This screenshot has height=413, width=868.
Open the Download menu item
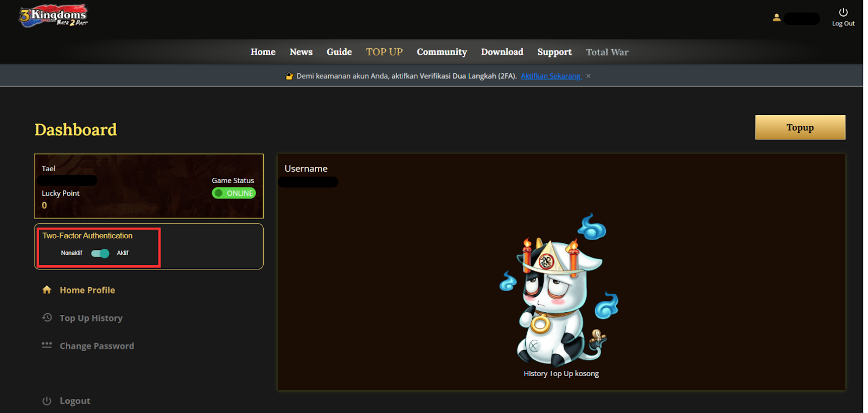[502, 52]
